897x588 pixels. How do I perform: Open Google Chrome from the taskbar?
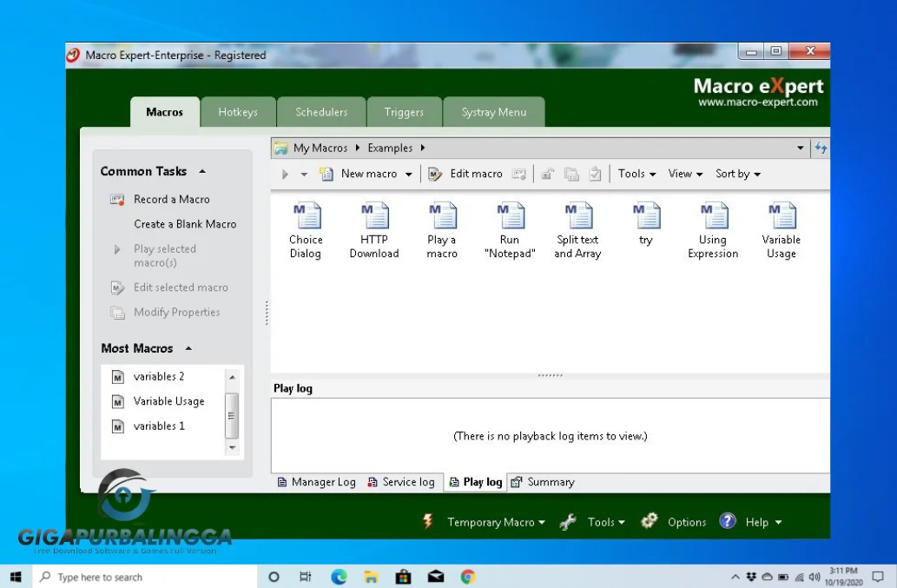468,577
